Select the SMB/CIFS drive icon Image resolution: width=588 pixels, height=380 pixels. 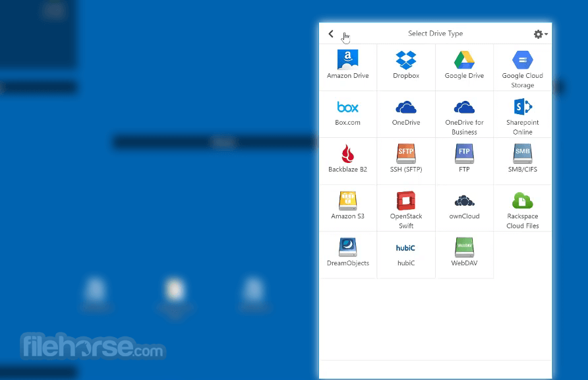(x=522, y=154)
